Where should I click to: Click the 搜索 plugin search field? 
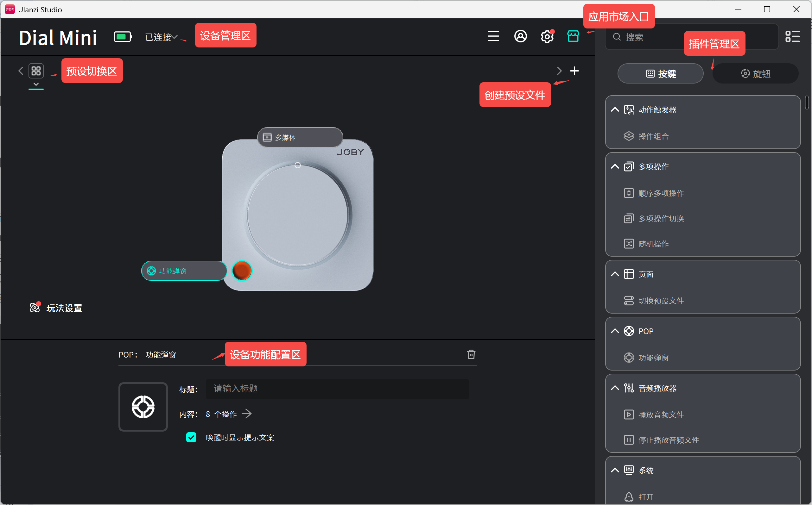coord(691,37)
